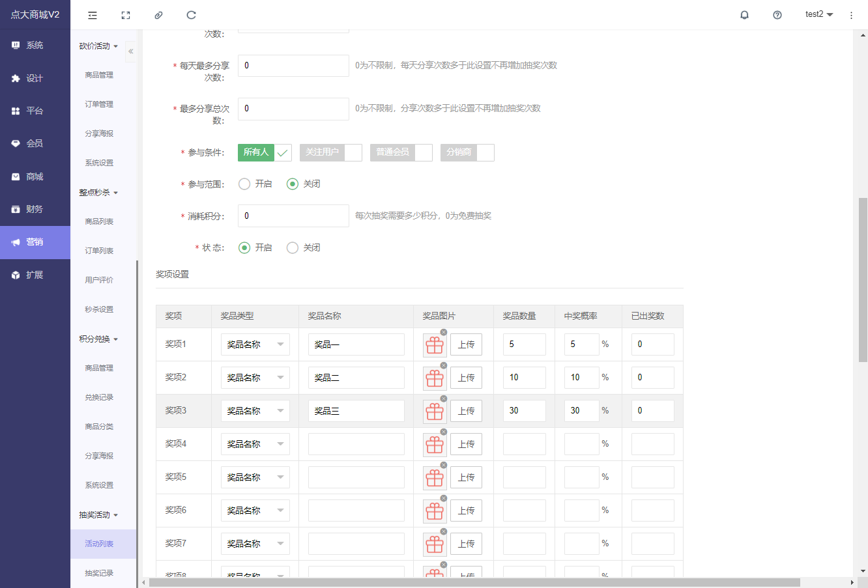Remove the prize image in row 奖项5
This screenshot has width=868, height=588.
click(x=444, y=465)
